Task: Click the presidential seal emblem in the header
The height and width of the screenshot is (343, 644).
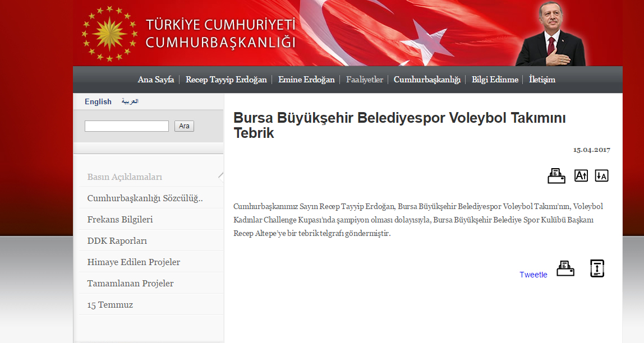Action: pos(109,34)
